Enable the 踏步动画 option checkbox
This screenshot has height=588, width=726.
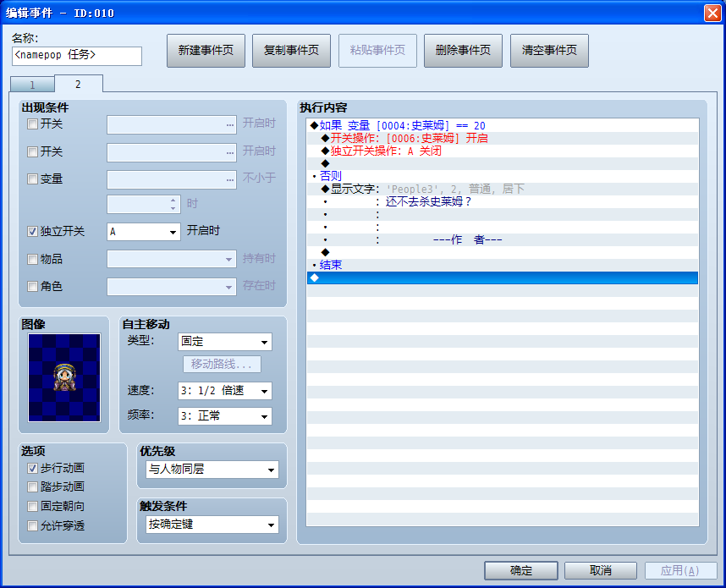[32, 487]
